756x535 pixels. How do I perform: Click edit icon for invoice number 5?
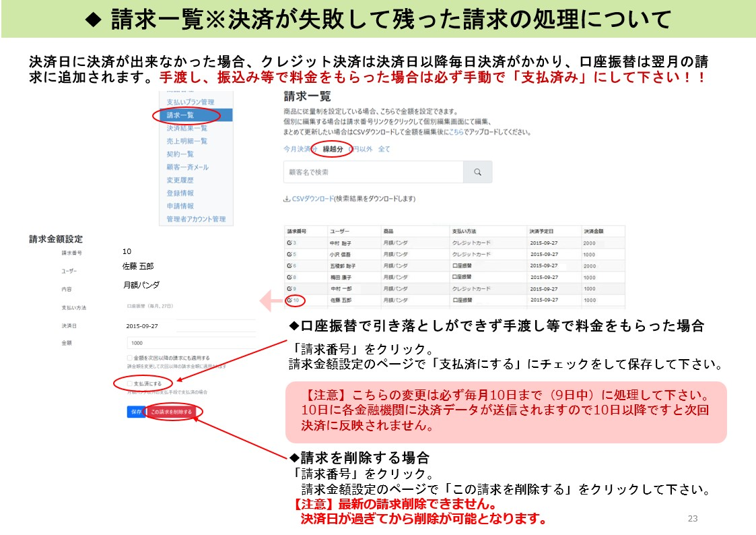point(289,255)
